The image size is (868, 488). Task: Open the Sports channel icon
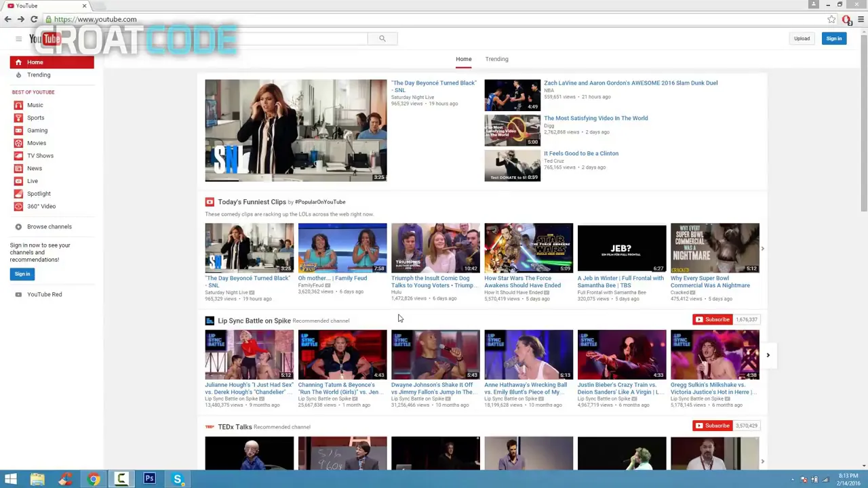[18, 118]
